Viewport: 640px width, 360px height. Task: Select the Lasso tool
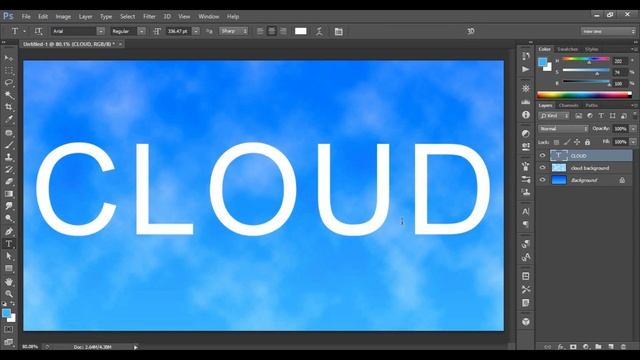tap(9, 82)
